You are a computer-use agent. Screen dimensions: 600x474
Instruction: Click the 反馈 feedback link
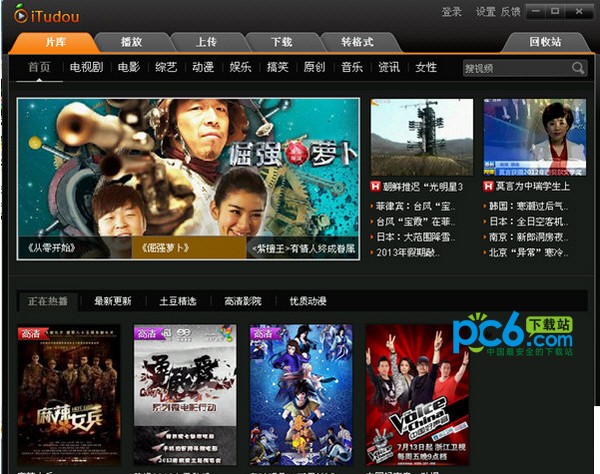coord(510,12)
